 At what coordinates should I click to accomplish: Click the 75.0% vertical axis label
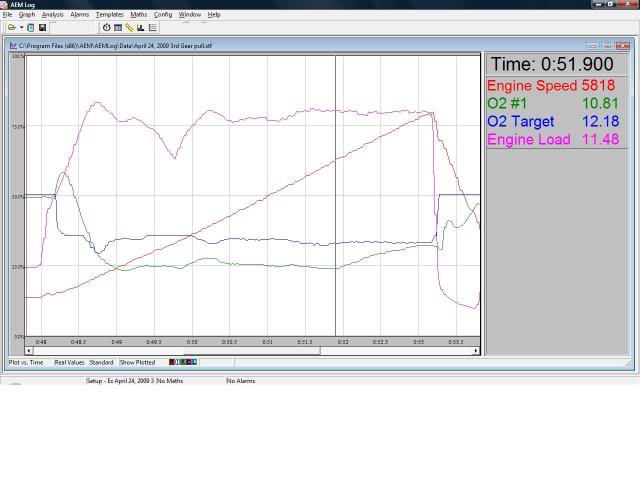18,127
